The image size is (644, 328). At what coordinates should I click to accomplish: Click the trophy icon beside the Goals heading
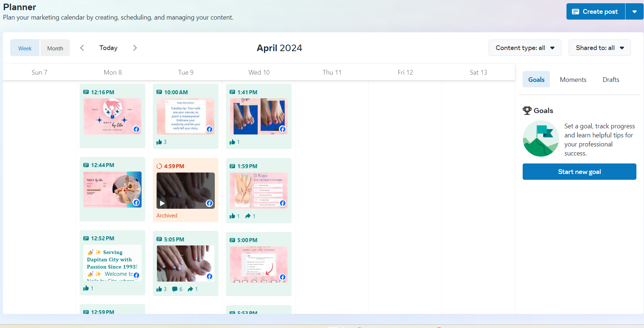point(527,111)
